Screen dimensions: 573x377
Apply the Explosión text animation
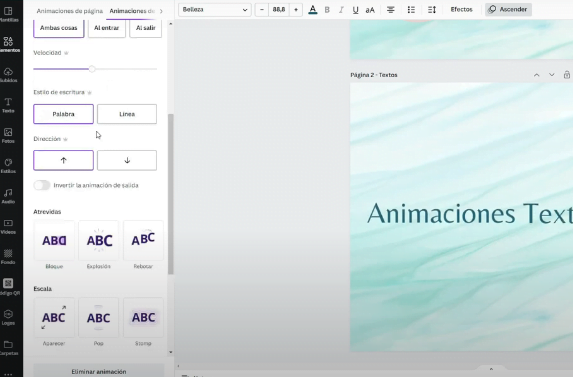tap(99, 240)
